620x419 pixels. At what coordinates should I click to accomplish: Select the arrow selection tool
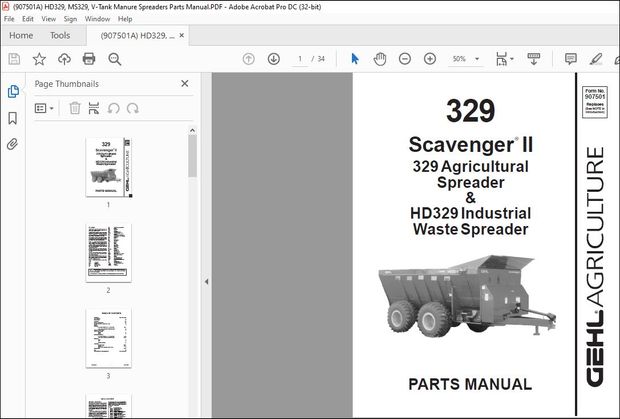[x=355, y=59]
